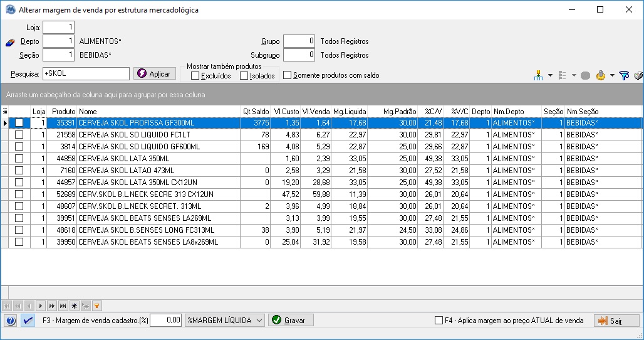This screenshot has height=340, width=644.
Task: Click Mg.Padrão value 24,50
Action: (393, 230)
